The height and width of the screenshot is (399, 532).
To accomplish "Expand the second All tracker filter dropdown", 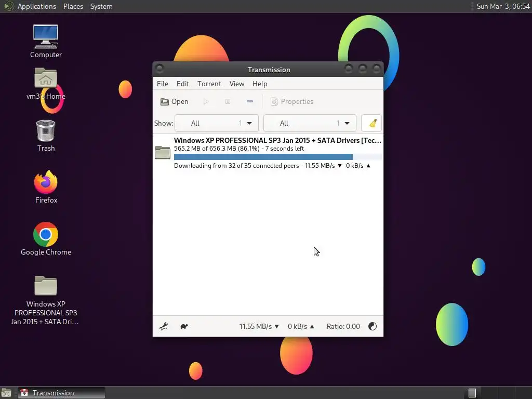I will (310, 123).
